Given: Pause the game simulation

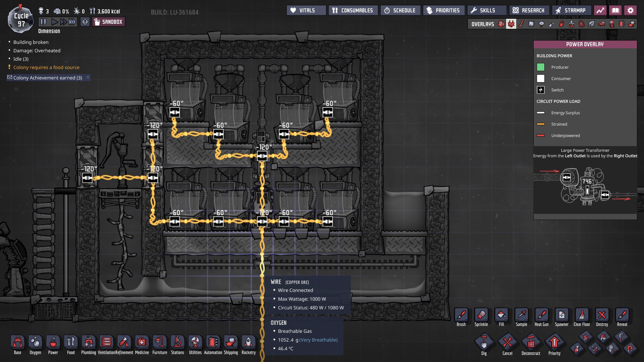Looking at the screenshot, I should (43, 22).
